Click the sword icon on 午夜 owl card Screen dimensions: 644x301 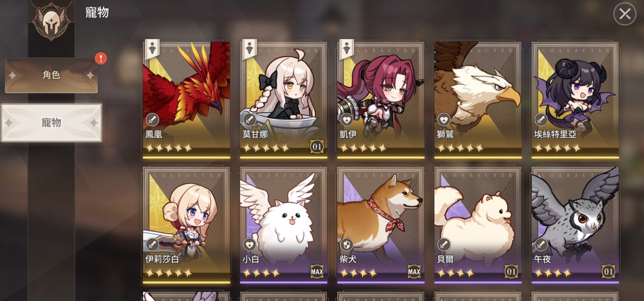point(541,245)
